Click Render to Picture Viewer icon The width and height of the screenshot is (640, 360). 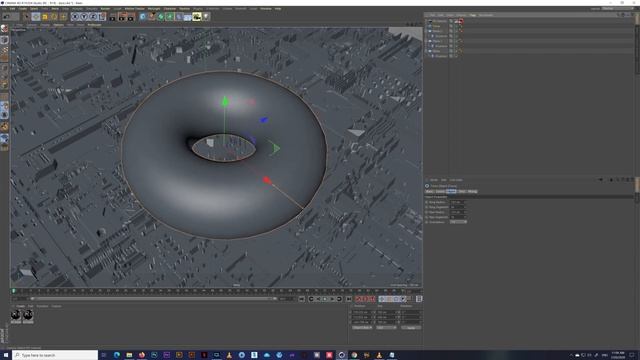tap(122, 17)
